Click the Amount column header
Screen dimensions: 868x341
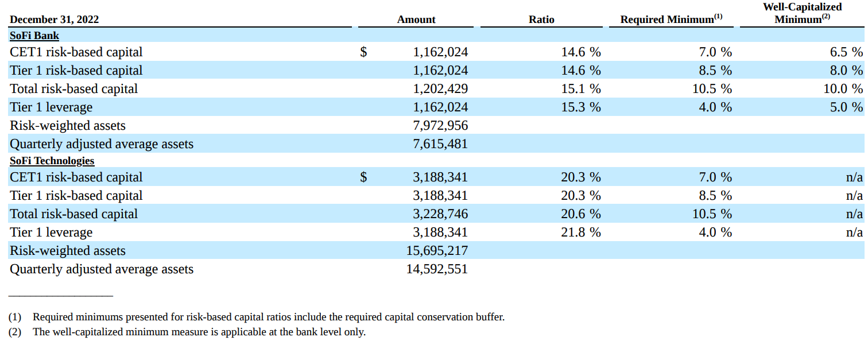tap(416, 19)
